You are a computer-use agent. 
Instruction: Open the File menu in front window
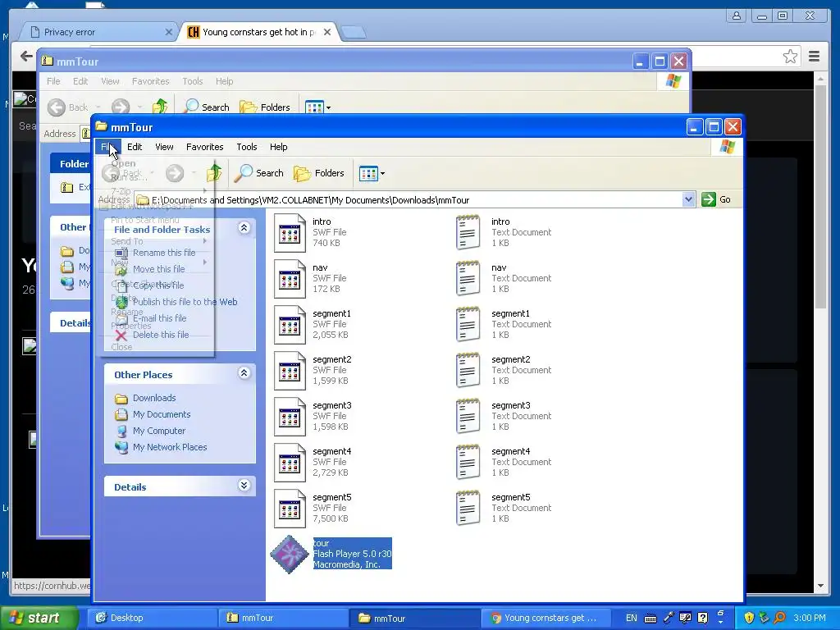107,147
